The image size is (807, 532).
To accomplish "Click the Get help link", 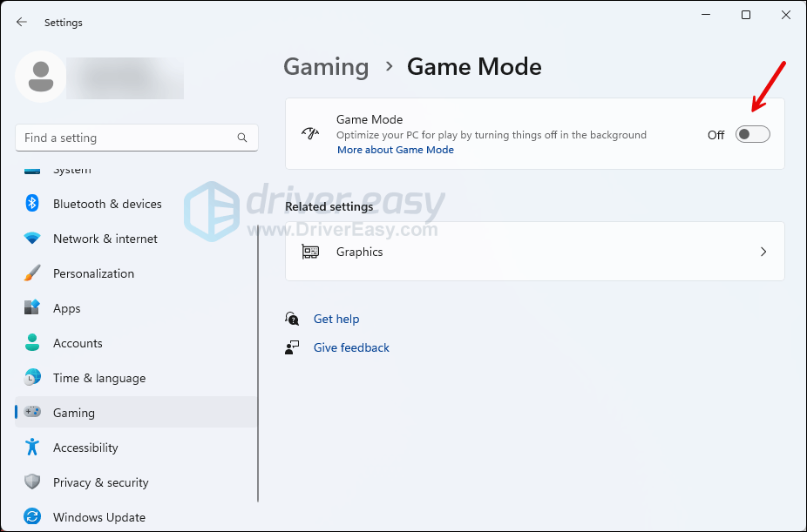I will coord(336,319).
